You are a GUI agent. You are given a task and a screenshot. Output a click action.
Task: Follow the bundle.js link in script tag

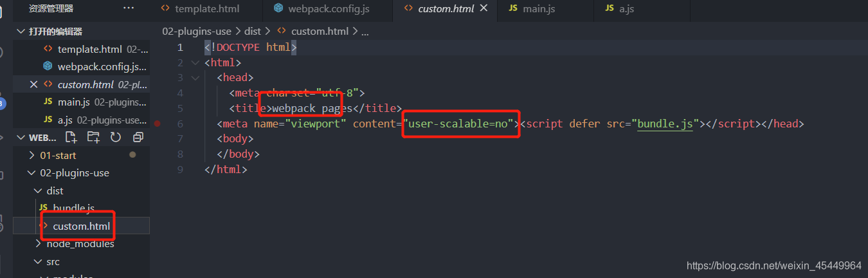click(x=665, y=124)
